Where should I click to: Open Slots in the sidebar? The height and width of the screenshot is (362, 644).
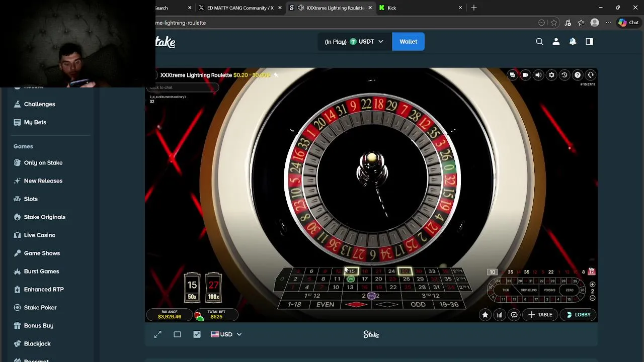coord(31,199)
